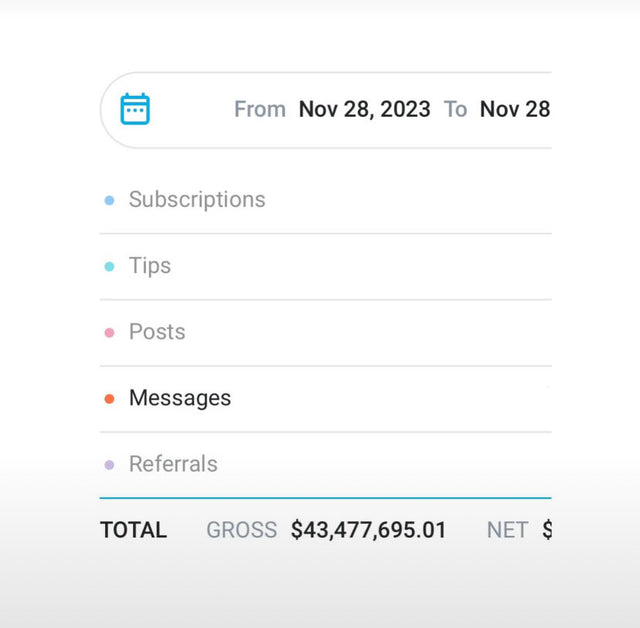This screenshot has width=640, height=628.
Task: Open the date range selector field
Action: [326, 110]
